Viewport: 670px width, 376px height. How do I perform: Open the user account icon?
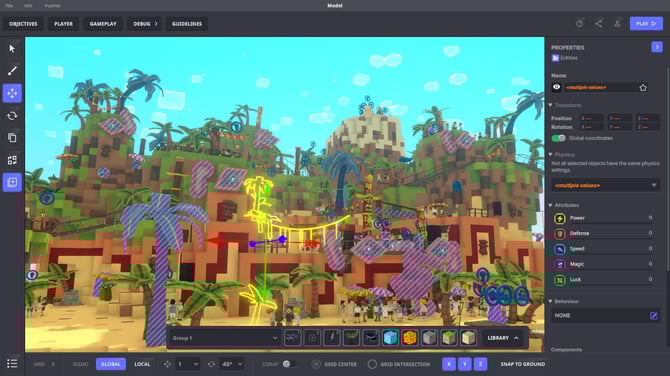pyautogui.click(x=617, y=24)
